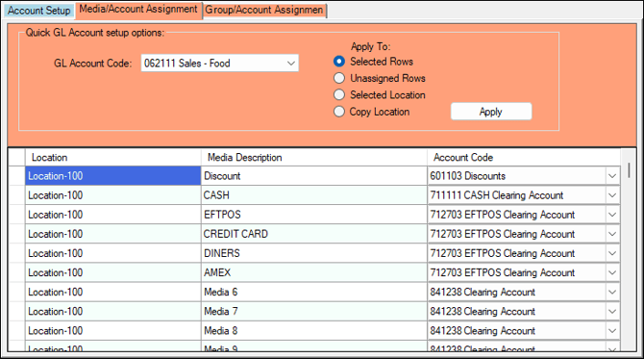Select the highlighted Location-100 cell for Discount
The image size is (644, 359).
click(113, 176)
